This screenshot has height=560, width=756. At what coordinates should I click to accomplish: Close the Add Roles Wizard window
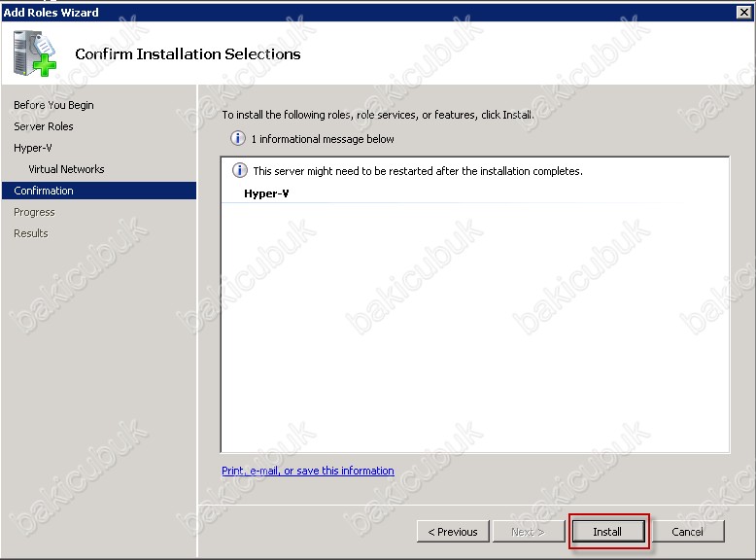(x=744, y=12)
